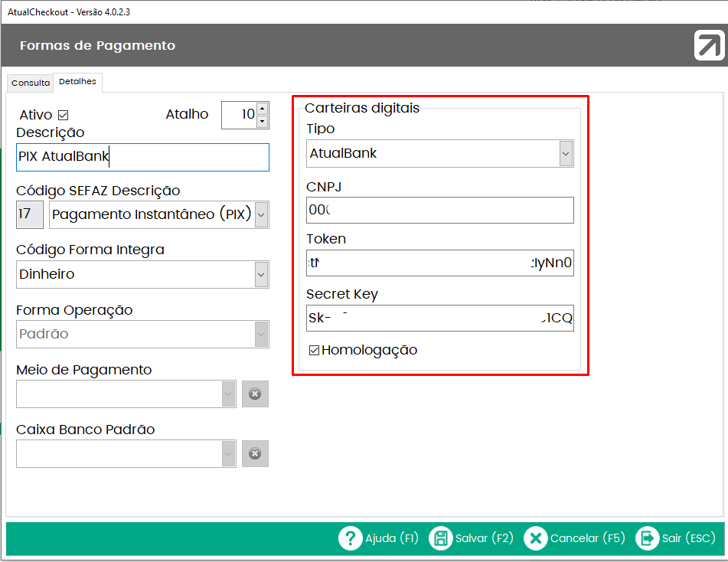This screenshot has height=562, width=728.
Task: Uncheck the Homologação checkbox
Action: click(314, 350)
